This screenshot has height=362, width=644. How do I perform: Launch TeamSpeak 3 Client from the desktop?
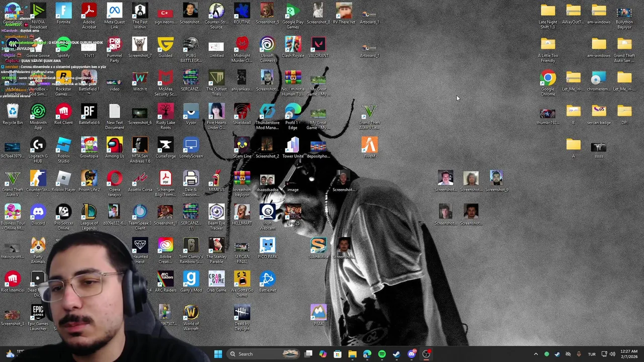pyautogui.click(x=140, y=217)
